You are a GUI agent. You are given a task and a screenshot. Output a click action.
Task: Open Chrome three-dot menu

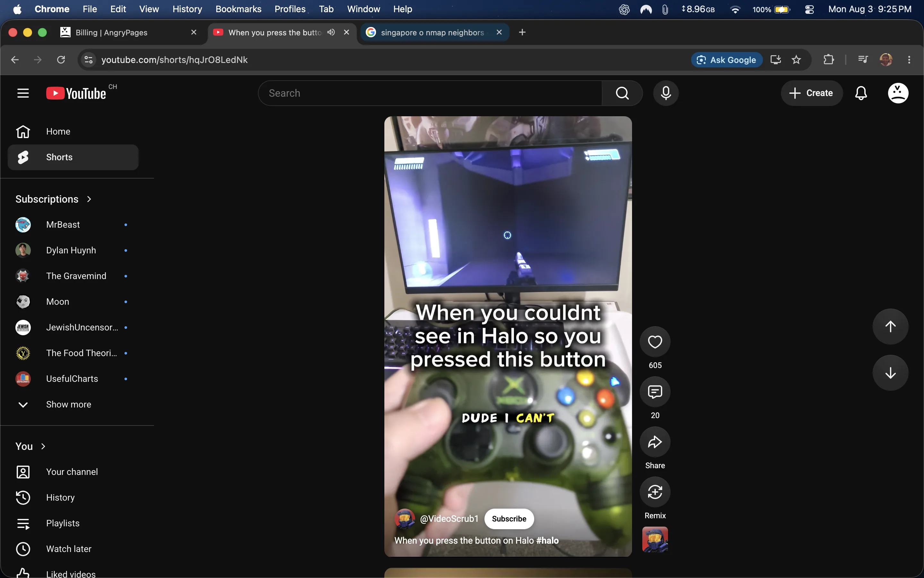click(x=909, y=60)
